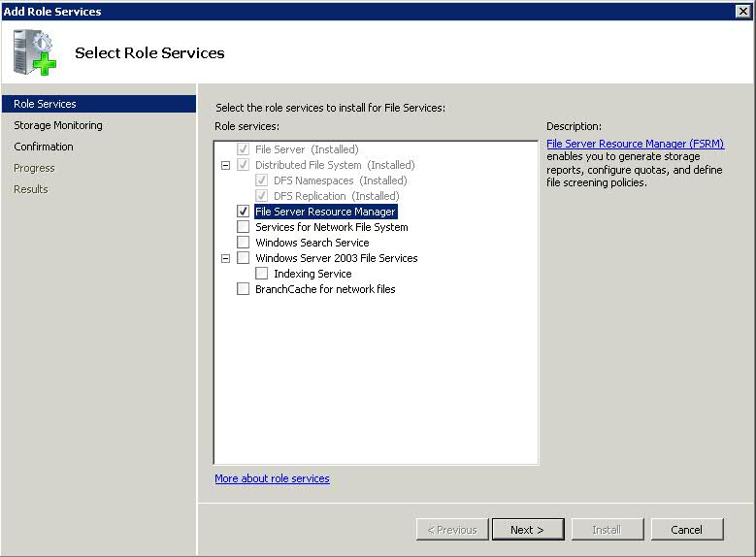
Task: Click the Next button
Action: [528, 530]
